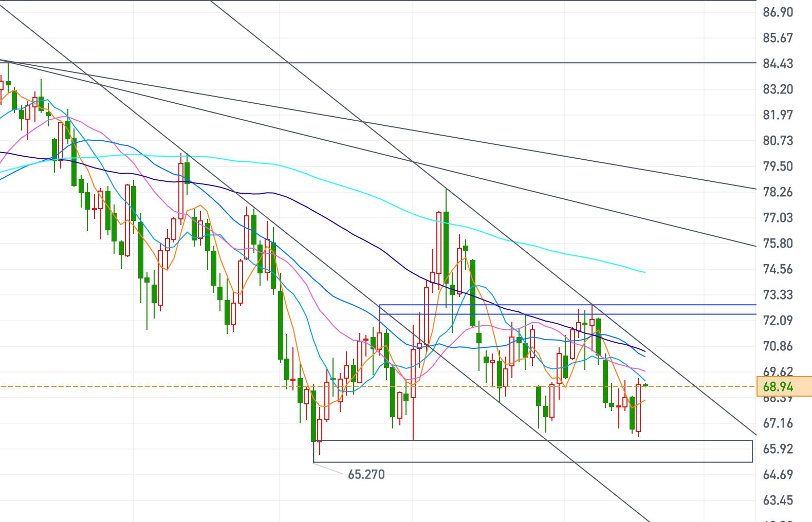Click the 73.33 price axis label
The width and height of the screenshot is (812, 522).
point(778,295)
